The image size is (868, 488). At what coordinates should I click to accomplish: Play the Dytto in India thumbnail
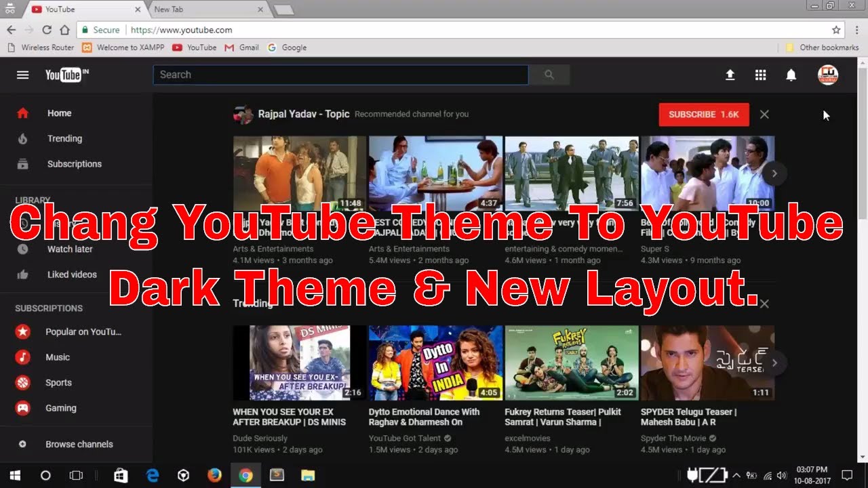[x=435, y=363]
